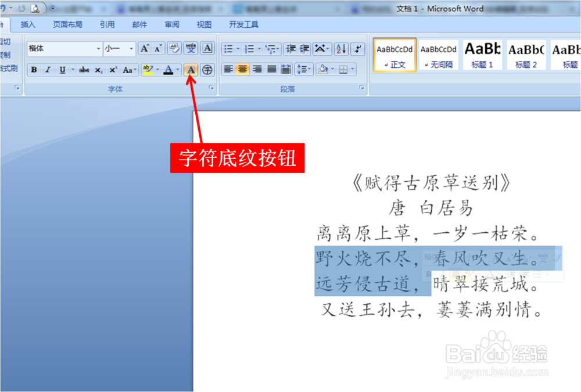Click the sort icon in paragraph group
The image size is (581, 392).
tap(340, 49)
